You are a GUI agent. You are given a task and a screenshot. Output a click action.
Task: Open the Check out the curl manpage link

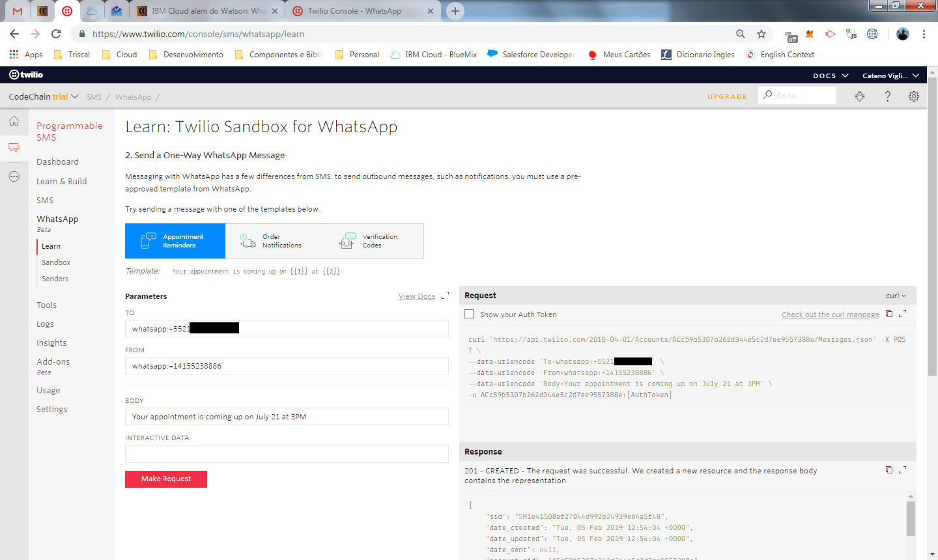tap(831, 315)
